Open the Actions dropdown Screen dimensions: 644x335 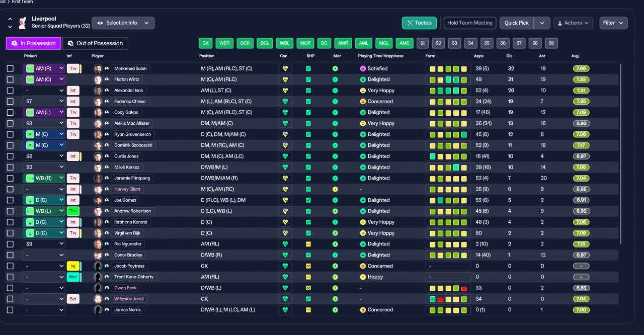(x=573, y=23)
